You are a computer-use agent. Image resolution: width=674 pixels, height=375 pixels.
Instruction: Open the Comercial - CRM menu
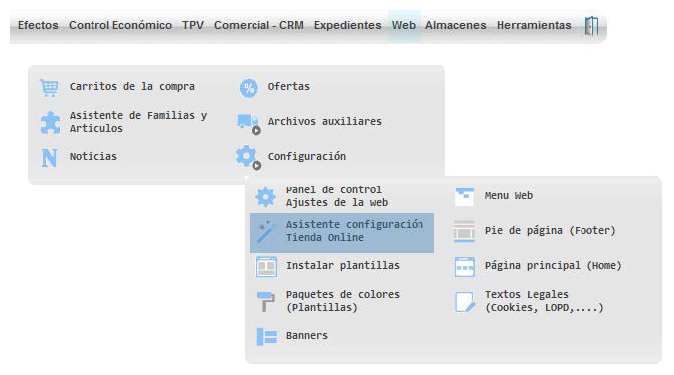[x=259, y=25]
